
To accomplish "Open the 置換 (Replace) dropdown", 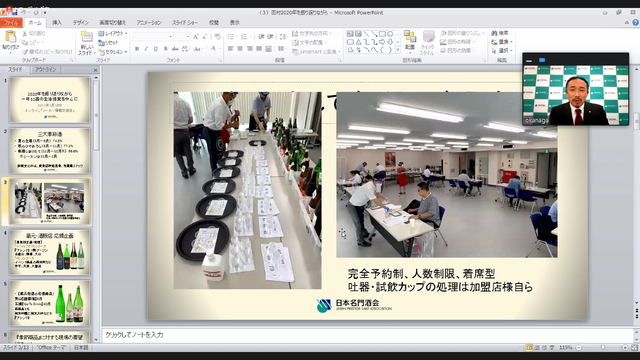I will point(502,42).
